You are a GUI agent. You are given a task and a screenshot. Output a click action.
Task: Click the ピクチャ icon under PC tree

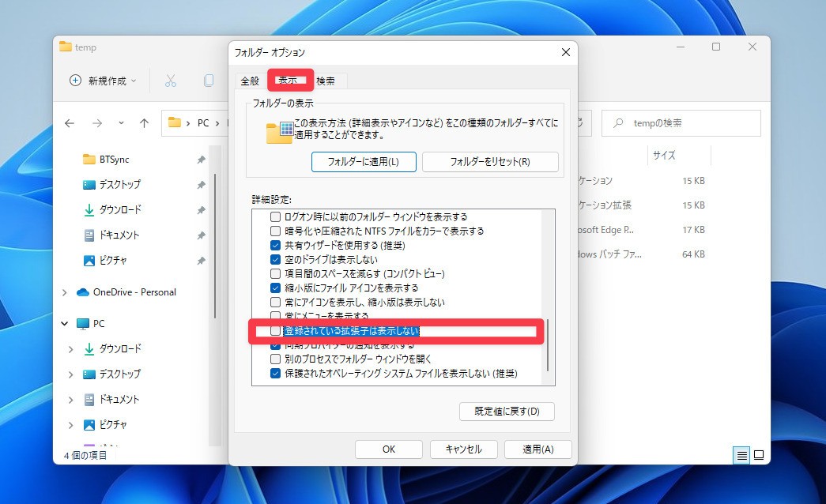click(x=89, y=424)
